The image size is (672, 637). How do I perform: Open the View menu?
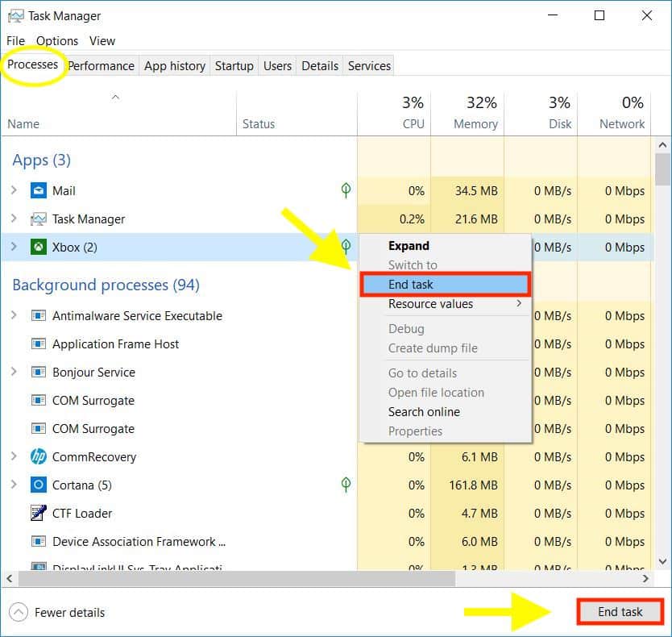102,40
